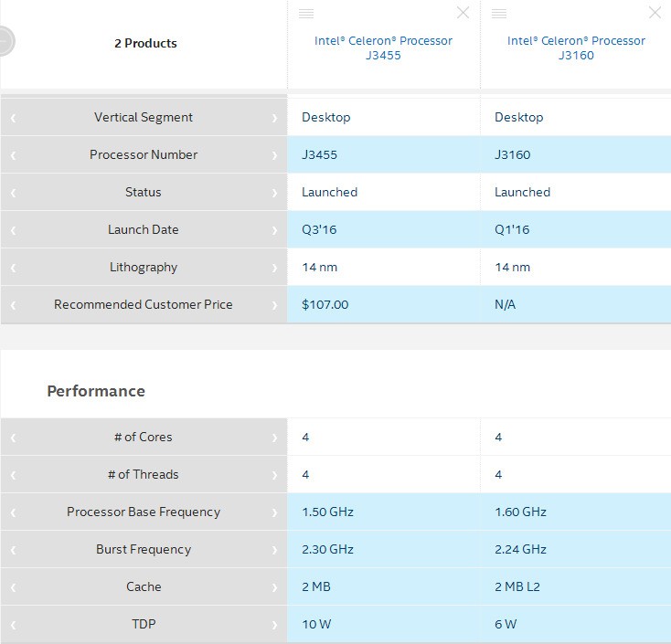Click the 10 W TDP cell
This screenshot has height=644, width=671.
click(384, 624)
